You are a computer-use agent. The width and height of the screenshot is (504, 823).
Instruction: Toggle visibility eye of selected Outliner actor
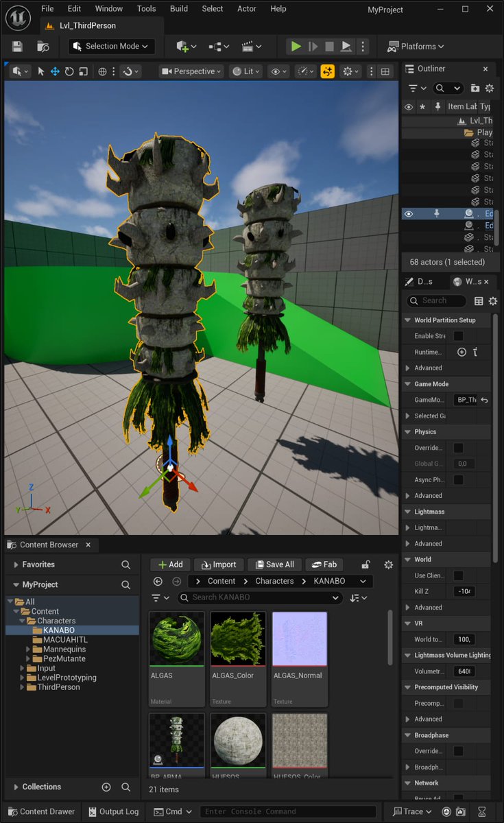409,214
